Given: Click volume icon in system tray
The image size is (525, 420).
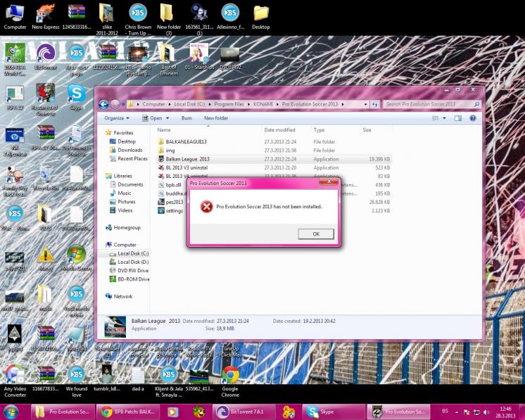Looking at the screenshot, I should coord(486,412).
